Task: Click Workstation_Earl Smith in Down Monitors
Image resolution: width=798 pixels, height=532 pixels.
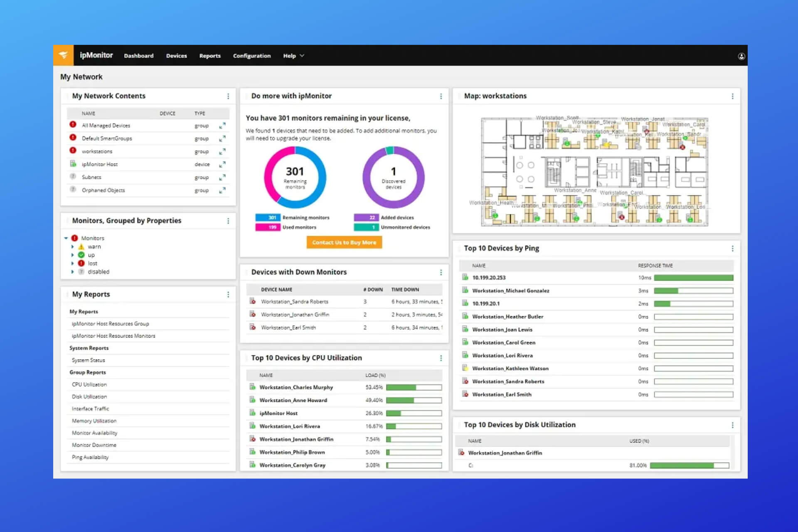Action: tap(288, 328)
